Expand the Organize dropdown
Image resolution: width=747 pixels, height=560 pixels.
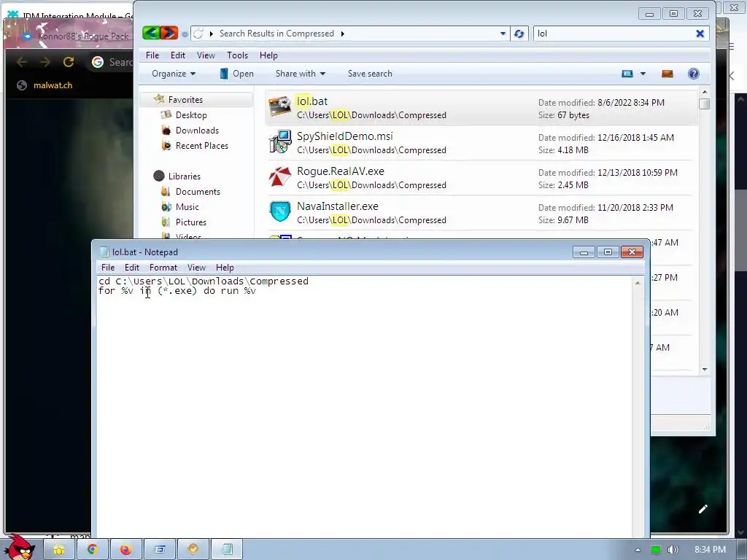(174, 74)
